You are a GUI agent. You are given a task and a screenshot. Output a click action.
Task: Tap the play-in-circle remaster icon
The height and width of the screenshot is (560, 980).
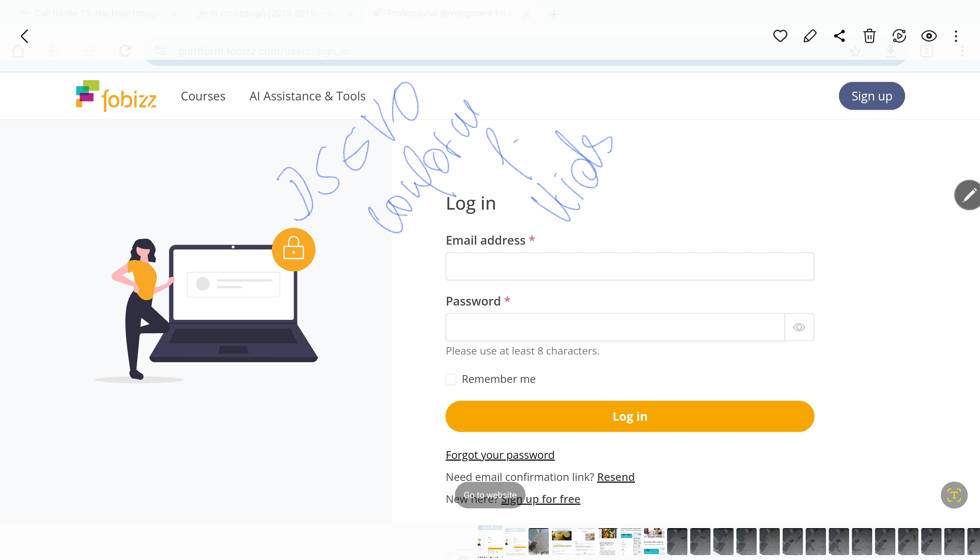899,36
